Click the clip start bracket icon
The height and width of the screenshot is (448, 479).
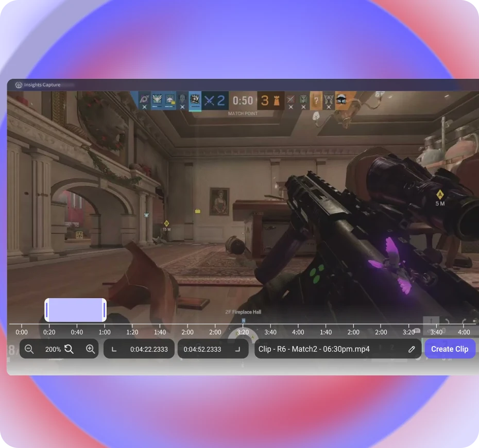114,349
